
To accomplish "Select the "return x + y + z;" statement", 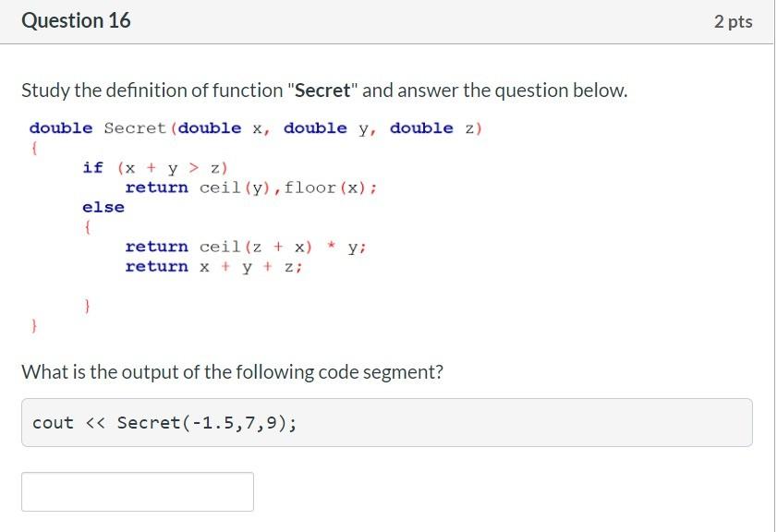I will click(x=213, y=267).
